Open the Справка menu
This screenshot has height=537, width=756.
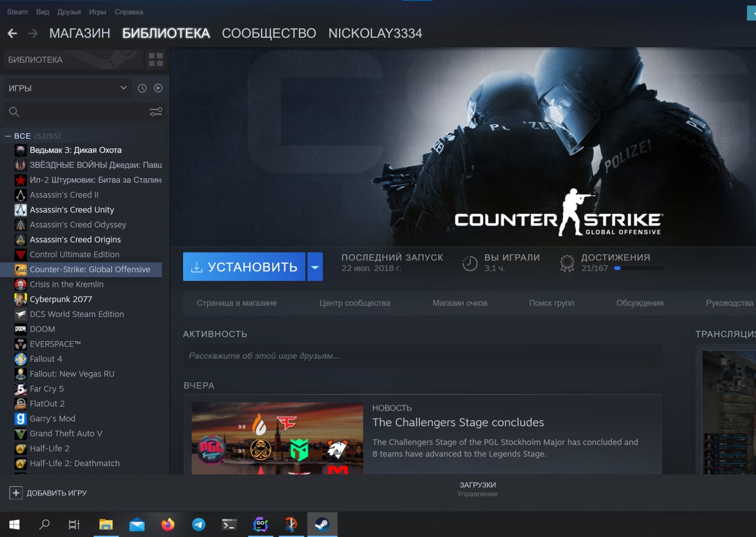pos(129,12)
